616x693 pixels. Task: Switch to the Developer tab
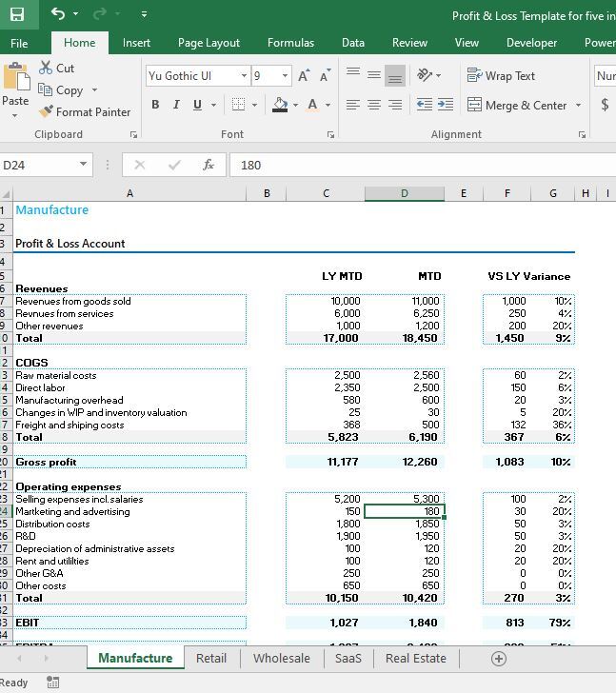(x=531, y=43)
